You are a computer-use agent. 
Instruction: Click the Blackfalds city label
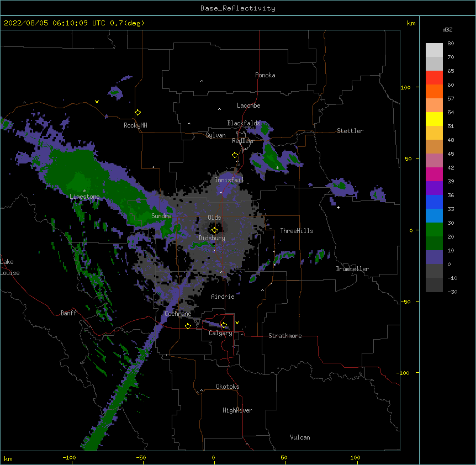(244, 123)
